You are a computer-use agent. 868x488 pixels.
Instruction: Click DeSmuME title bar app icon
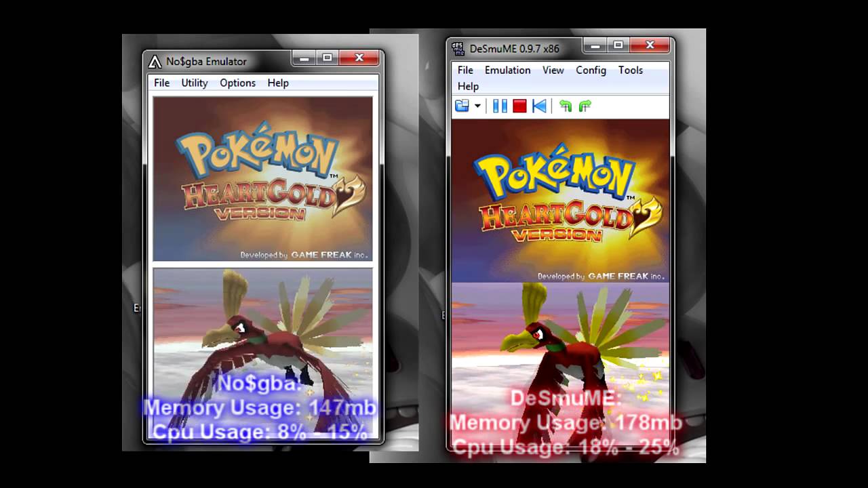pyautogui.click(x=458, y=49)
